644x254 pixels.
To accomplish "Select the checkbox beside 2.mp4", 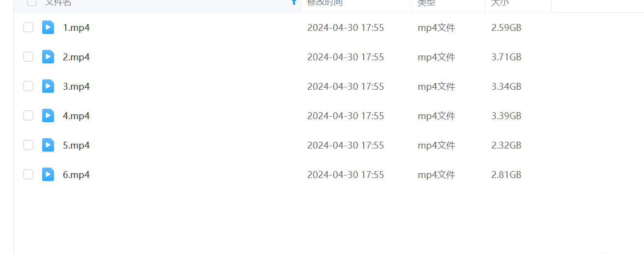I will (x=28, y=57).
